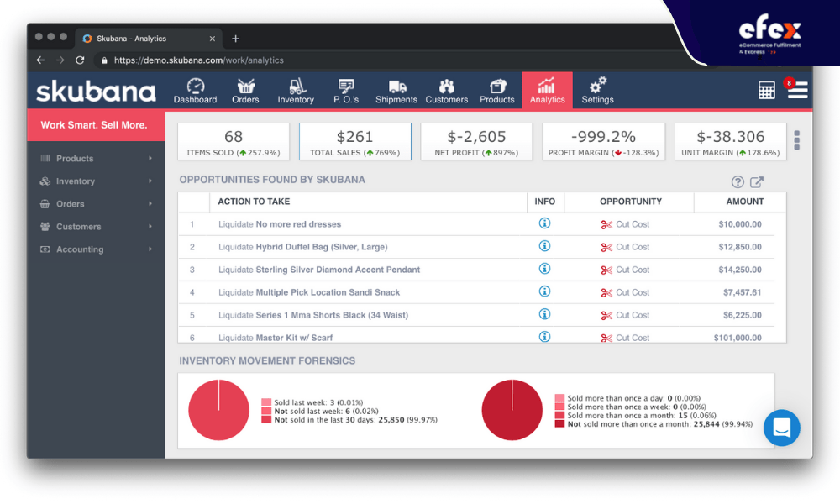Show info for Master Kit w/ Scarf
Viewport: 840px width, 504px height.
[x=544, y=336]
